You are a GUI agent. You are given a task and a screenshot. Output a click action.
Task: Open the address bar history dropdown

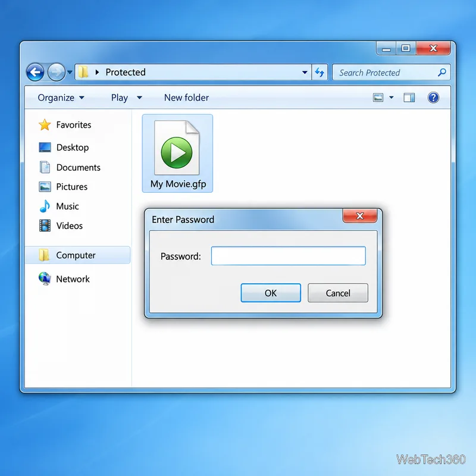[305, 72]
